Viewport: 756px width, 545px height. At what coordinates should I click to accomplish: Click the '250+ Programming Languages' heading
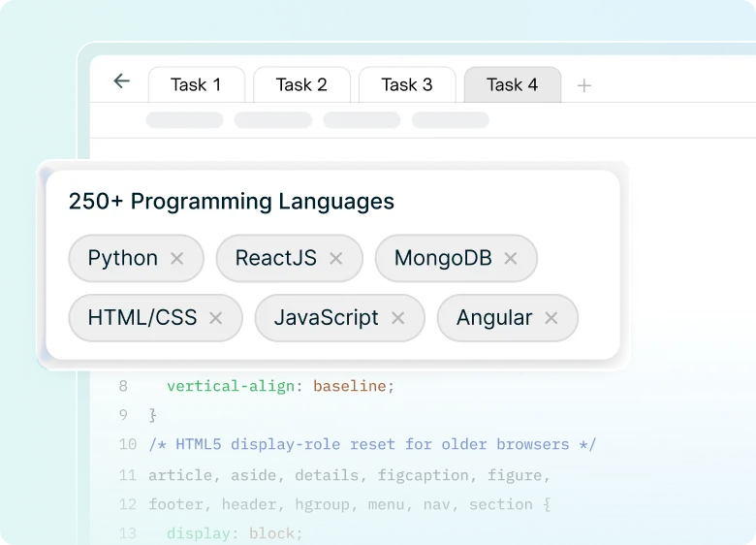[232, 201]
